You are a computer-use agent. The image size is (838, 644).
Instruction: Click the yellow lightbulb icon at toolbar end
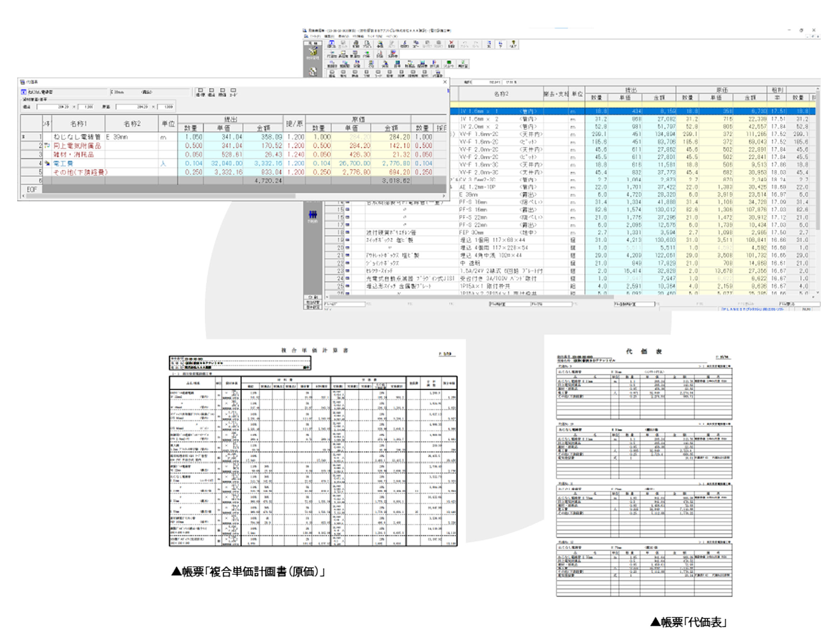click(513, 43)
